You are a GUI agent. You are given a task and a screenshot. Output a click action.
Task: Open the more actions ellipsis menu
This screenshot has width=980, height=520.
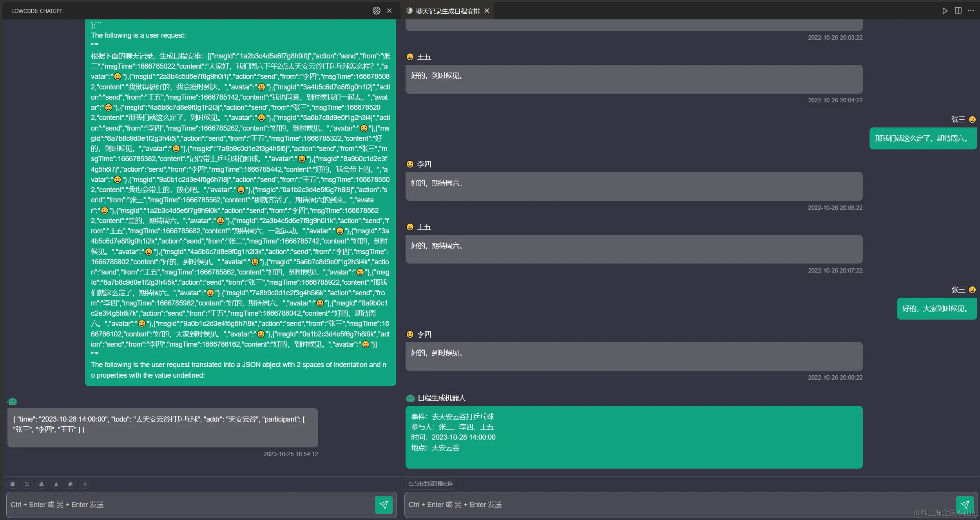point(971,11)
